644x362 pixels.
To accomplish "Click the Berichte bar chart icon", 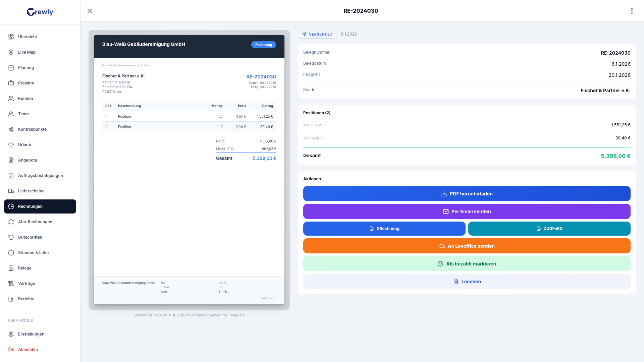I will (x=11, y=299).
